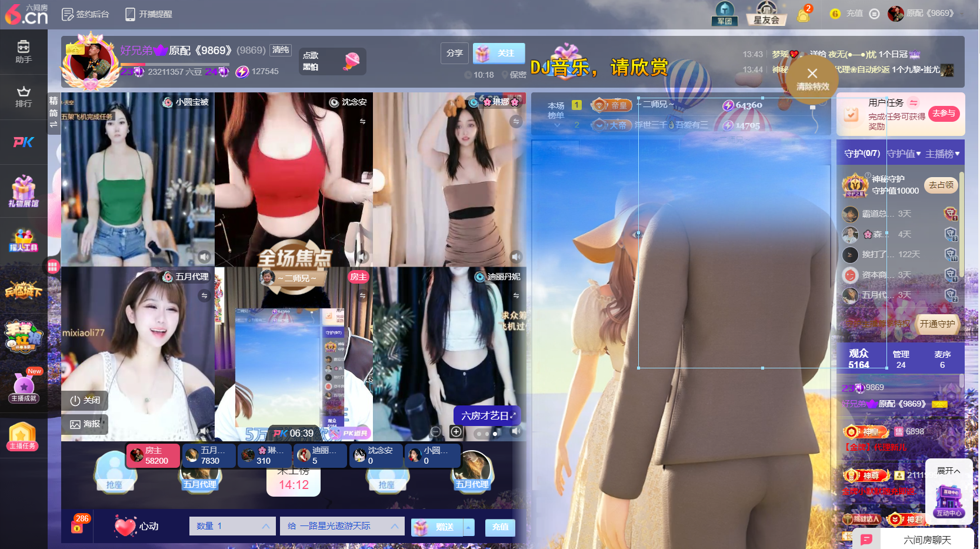Toggle the 精简 simplified view switch
The width and height of the screenshot is (980, 549).
pyautogui.click(x=54, y=112)
